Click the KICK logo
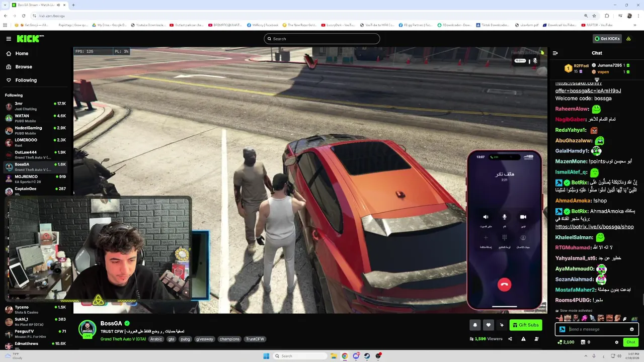Viewport: 644px width, 362px height. point(30,39)
